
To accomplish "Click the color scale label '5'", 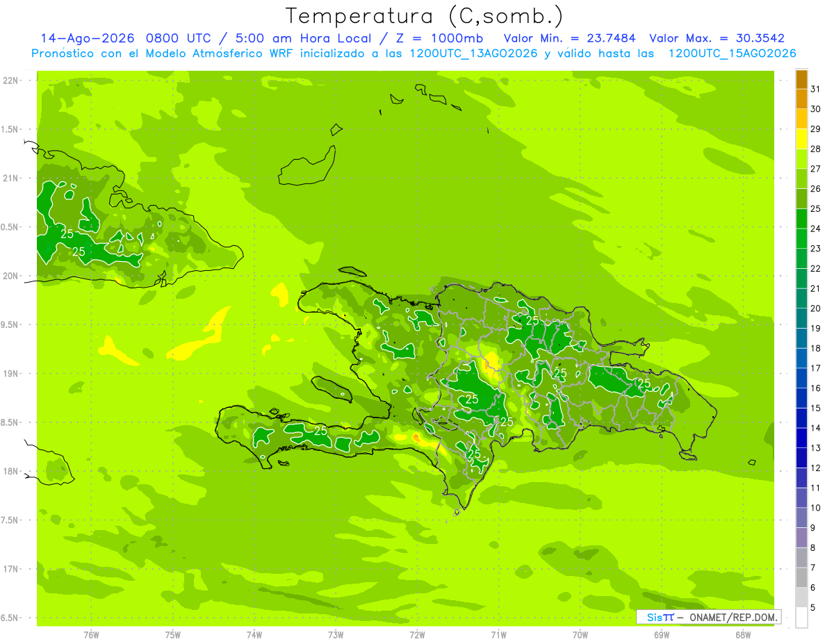I will 813,608.
